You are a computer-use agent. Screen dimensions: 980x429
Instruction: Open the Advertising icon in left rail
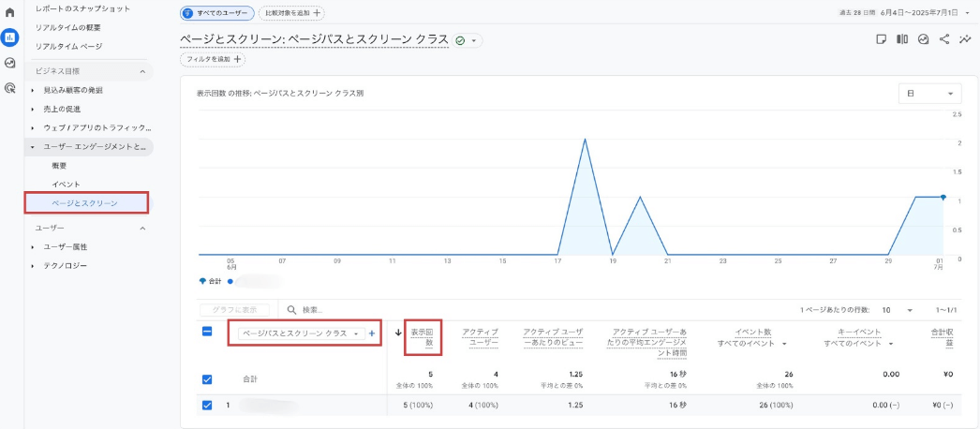10,88
